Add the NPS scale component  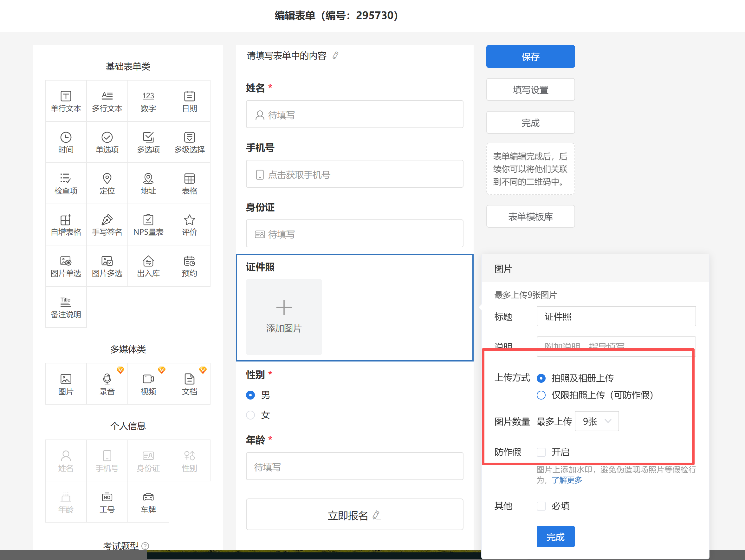tap(148, 225)
